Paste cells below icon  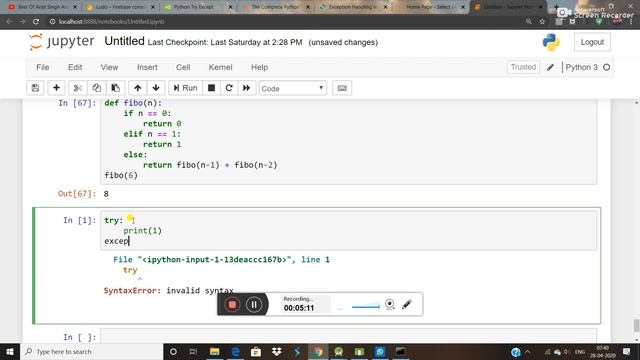[116, 88]
